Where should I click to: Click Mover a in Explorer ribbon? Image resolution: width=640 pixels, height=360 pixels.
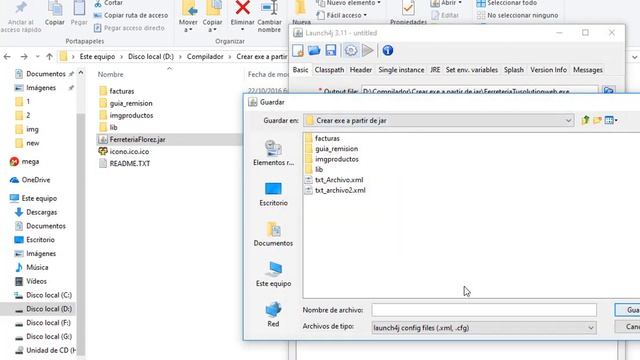(188, 17)
